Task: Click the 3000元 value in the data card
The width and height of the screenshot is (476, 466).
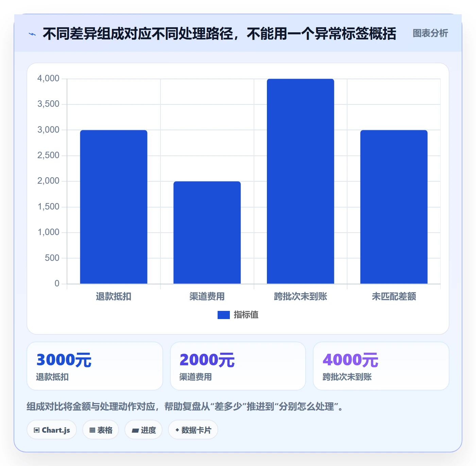Action: point(64,360)
